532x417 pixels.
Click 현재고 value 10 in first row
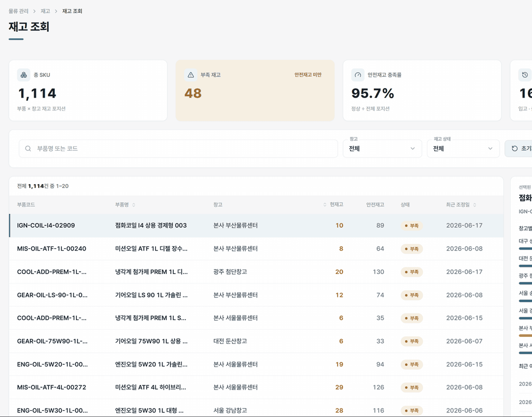pos(339,225)
